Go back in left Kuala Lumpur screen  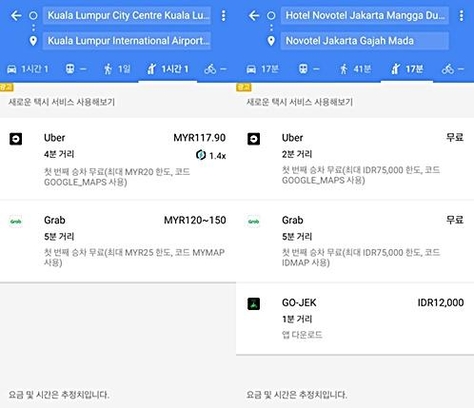[16, 15]
